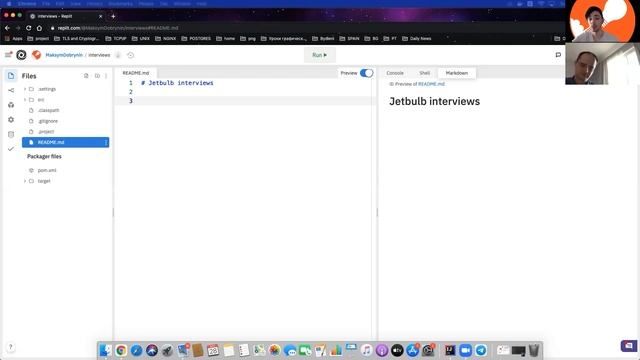Open the project bookmarks folder

pyautogui.click(x=38, y=39)
